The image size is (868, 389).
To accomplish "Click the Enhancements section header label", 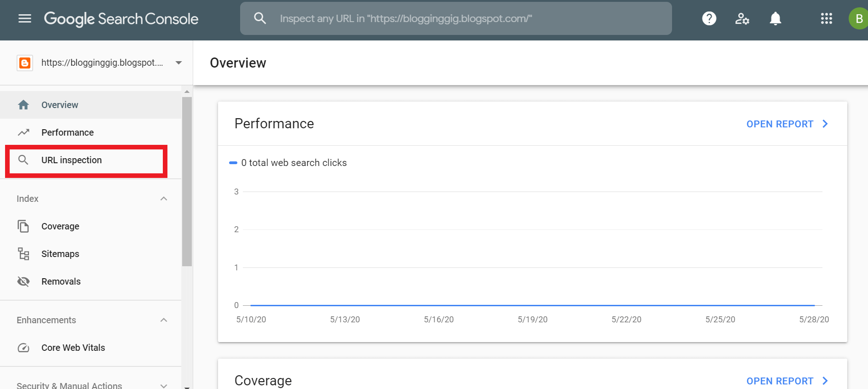I will (x=46, y=320).
